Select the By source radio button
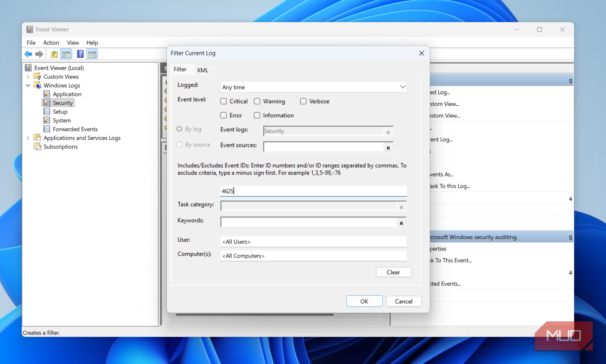This screenshot has width=606, height=364. pos(179,145)
